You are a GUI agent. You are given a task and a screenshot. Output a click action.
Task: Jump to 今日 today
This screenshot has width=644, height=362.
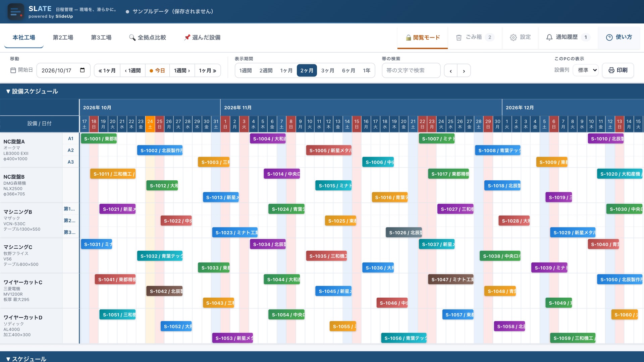157,70
